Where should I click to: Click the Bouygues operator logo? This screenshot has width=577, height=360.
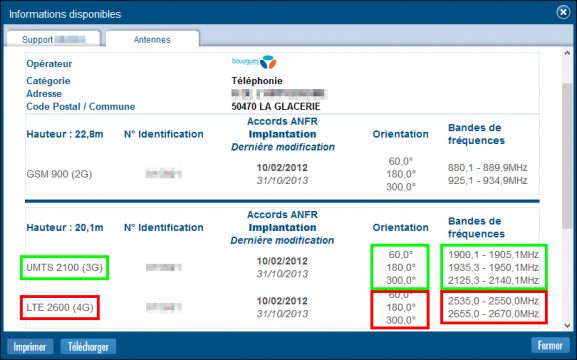point(254,62)
